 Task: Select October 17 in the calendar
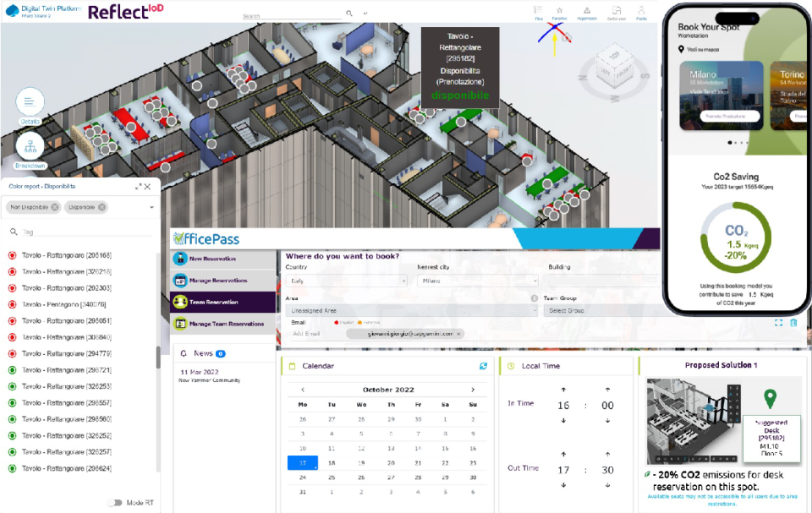click(x=303, y=463)
